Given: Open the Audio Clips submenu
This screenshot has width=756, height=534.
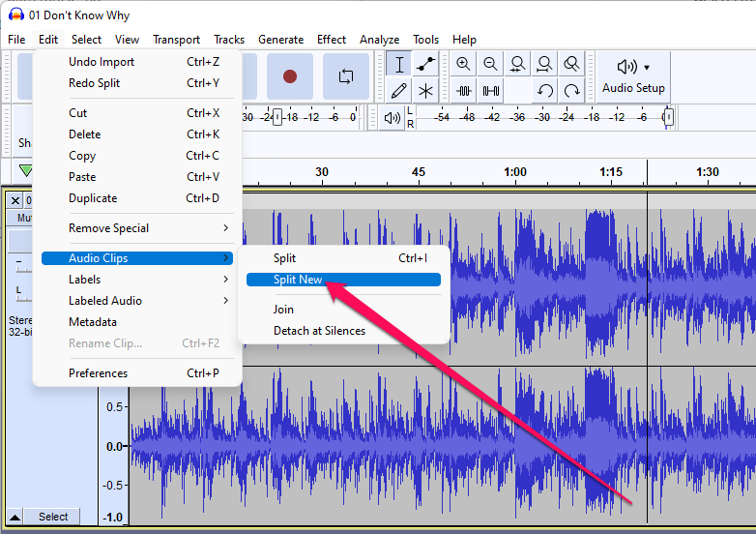Looking at the screenshot, I should (x=137, y=258).
